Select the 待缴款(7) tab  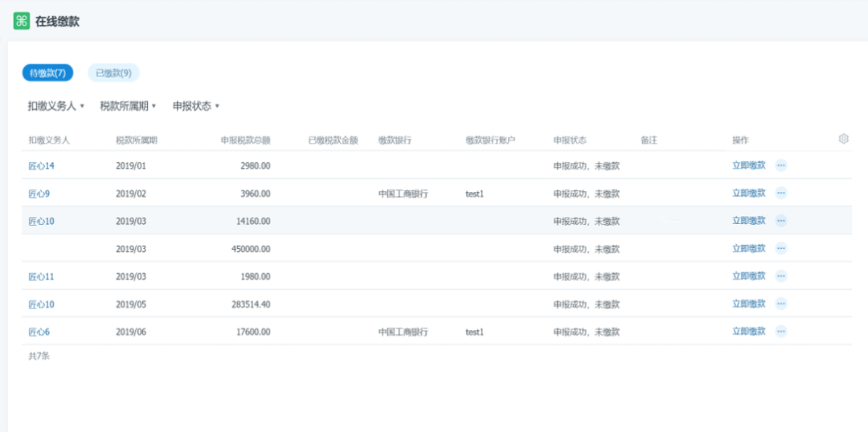[x=47, y=73]
